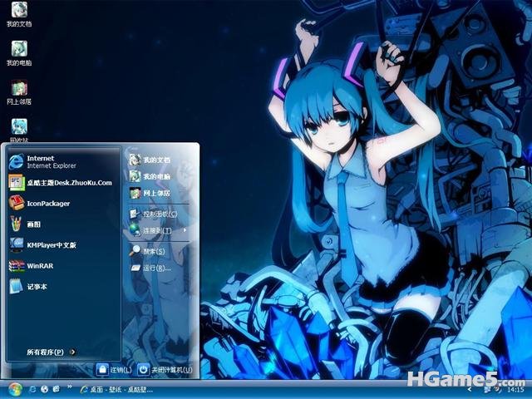The height and width of the screenshot is (399, 532).
Task: Click the third quick launch icon
Action: point(57,389)
